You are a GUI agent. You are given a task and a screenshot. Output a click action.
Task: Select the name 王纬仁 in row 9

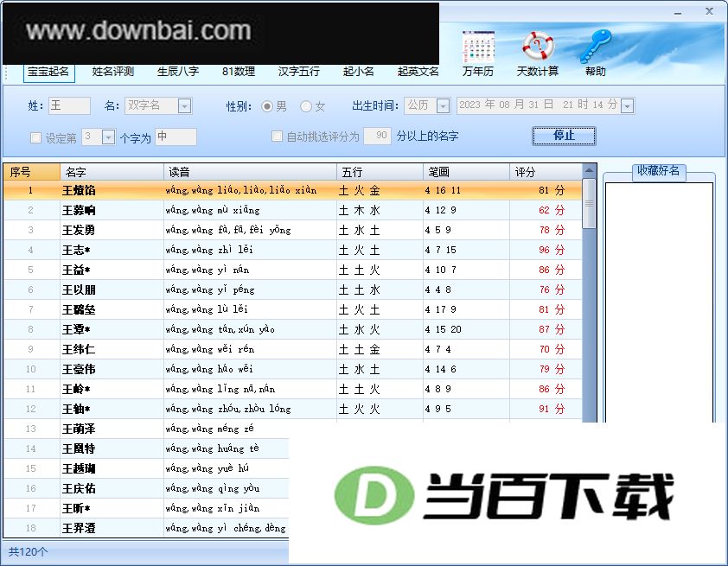click(x=79, y=349)
